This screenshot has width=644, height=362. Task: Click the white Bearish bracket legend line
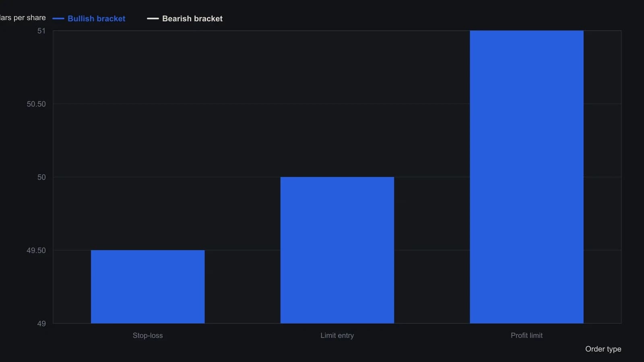(153, 19)
